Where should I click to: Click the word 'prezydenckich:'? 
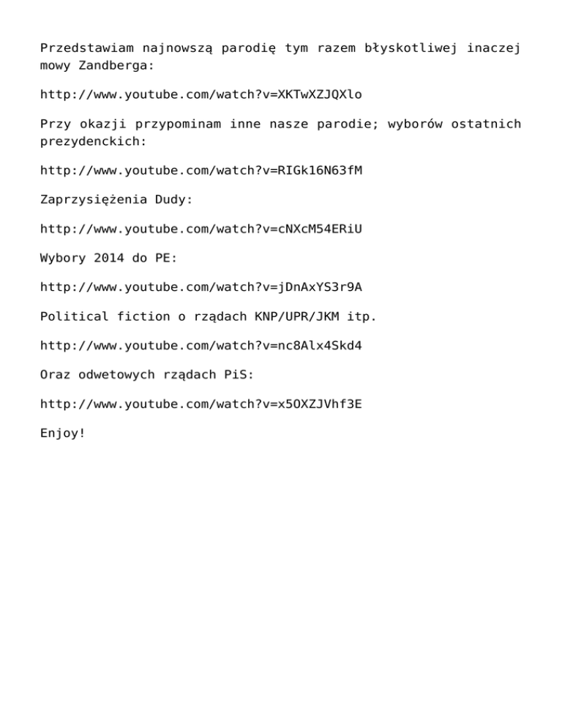[93, 141]
